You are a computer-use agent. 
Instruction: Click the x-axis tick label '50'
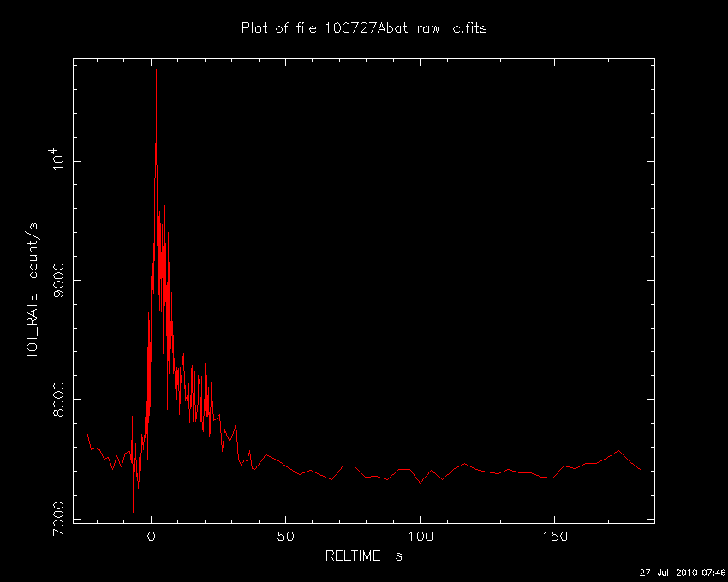[x=285, y=537]
